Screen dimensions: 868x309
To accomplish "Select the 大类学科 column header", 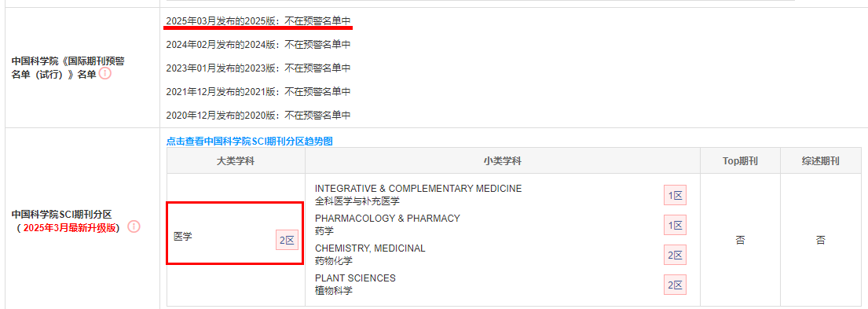I will pyautogui.click(x=236, y=161).
